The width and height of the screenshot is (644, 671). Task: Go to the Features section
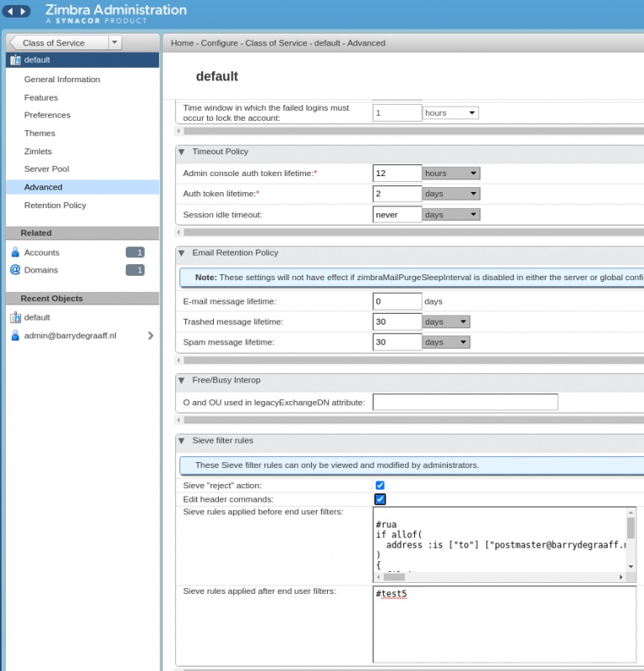coord(41,98)
